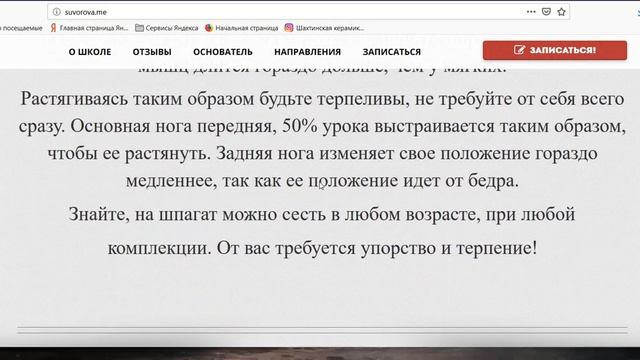
Task: Open the ОТЗЫВЫ menu item
Action: tap(152, 52)
